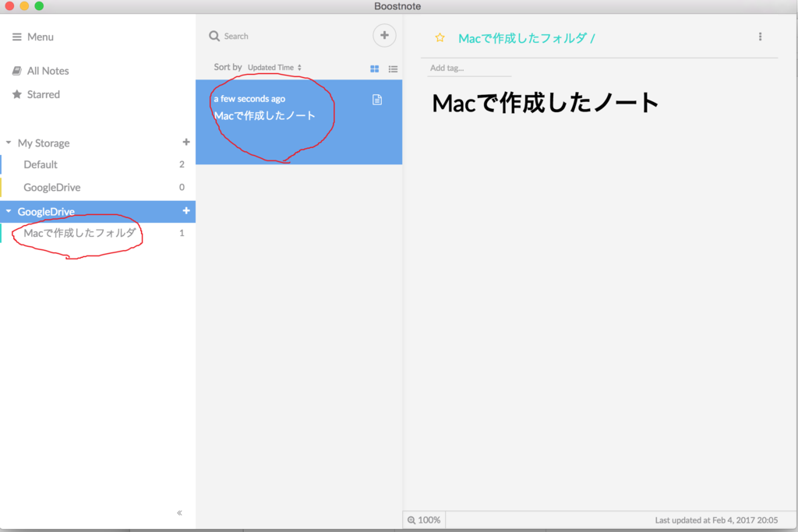Screen dimensions: 798x532
Task: Open the note's three-dot options menu
Action: (761, 37)
